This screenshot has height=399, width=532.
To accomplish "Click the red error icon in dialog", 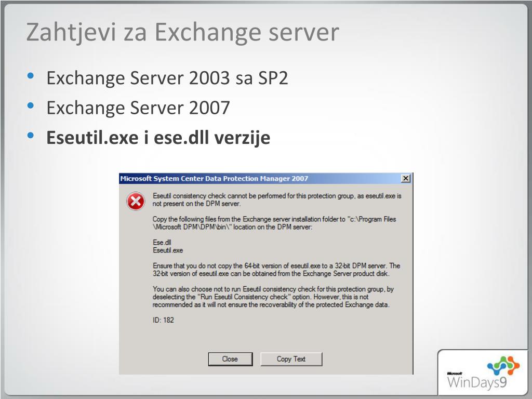I will [x=136, y=201].
